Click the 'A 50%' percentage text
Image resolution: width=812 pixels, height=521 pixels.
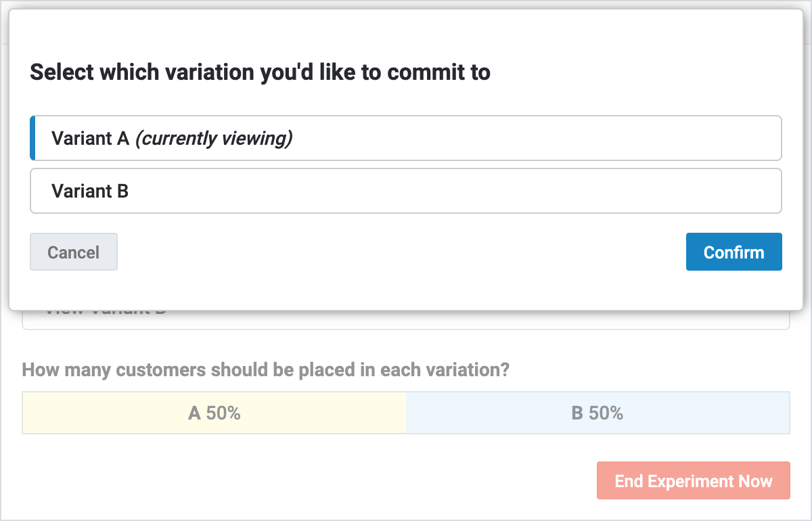tap(214, 413)
